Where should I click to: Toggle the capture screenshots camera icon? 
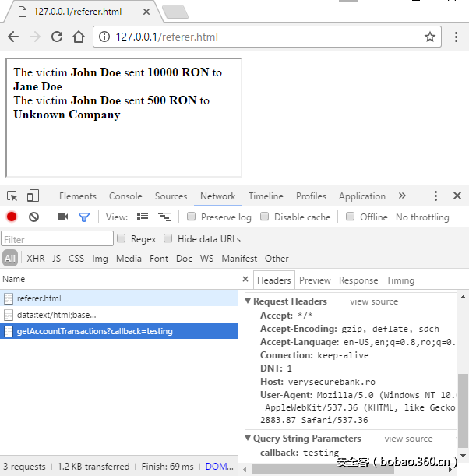(62, 217)
